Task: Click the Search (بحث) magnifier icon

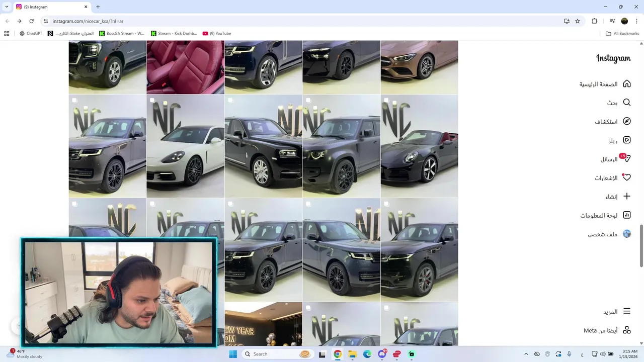Action: point(626,103)
